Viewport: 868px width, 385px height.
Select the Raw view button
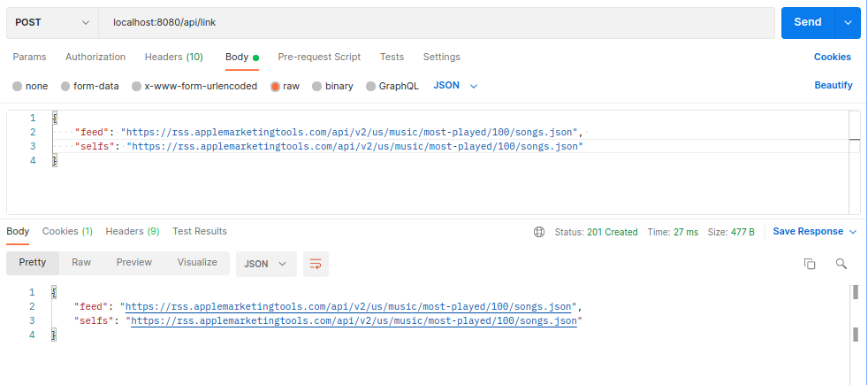click(81, 263)
